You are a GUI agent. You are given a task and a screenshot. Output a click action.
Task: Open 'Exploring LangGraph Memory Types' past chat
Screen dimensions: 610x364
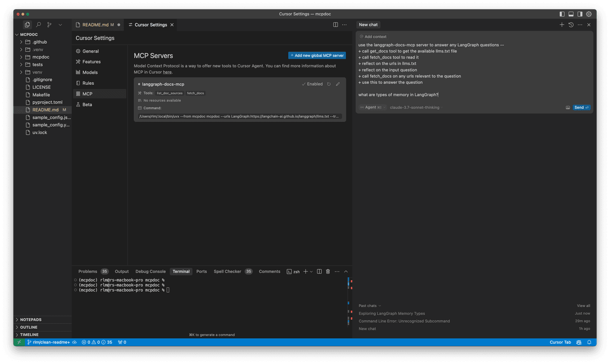392,314
